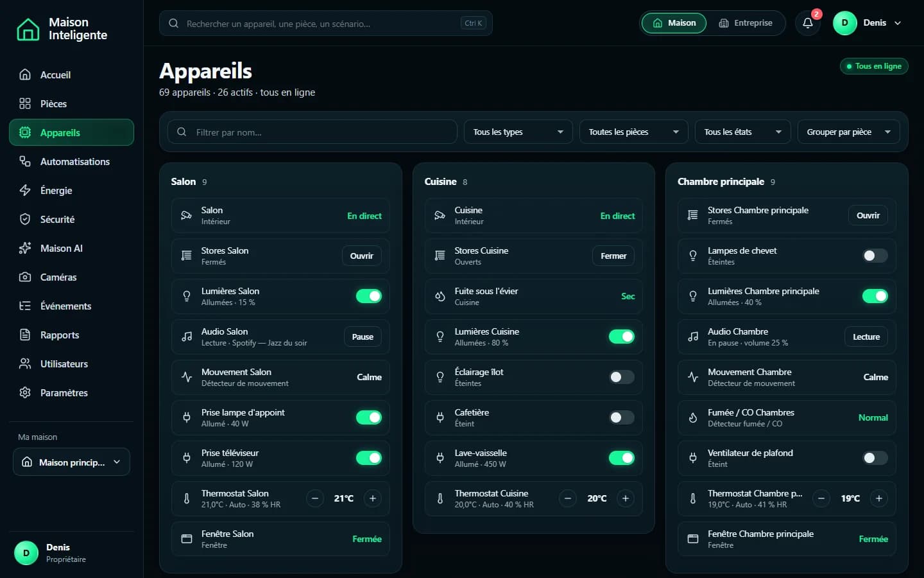Viewport: 924px width, 578px height.
Task: Open the Grouper par pièce dropdown
Action: pos(849,132)
